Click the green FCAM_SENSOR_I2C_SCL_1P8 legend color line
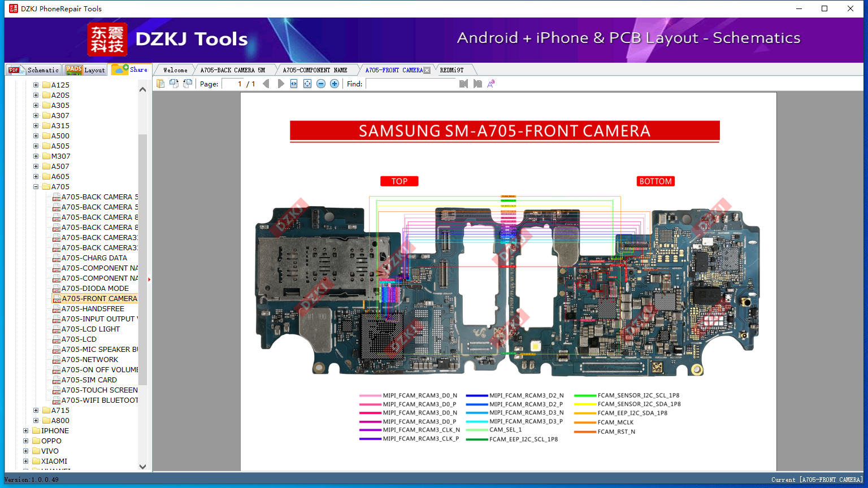This screenshot has height=488, width=868. (585, 396)
